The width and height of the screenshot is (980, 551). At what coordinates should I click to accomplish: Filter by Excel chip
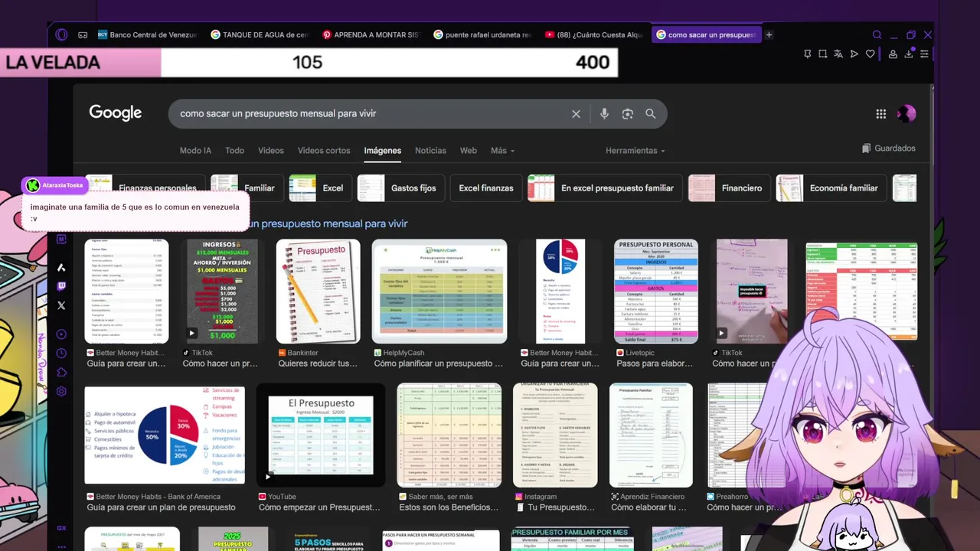click(321, 188)
